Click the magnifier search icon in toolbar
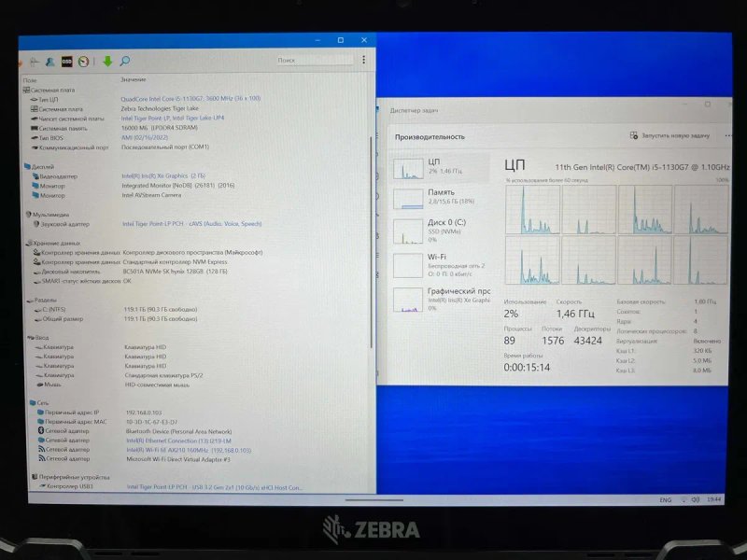The height and width of the screenshot is (560, 747). click(125, 61)
